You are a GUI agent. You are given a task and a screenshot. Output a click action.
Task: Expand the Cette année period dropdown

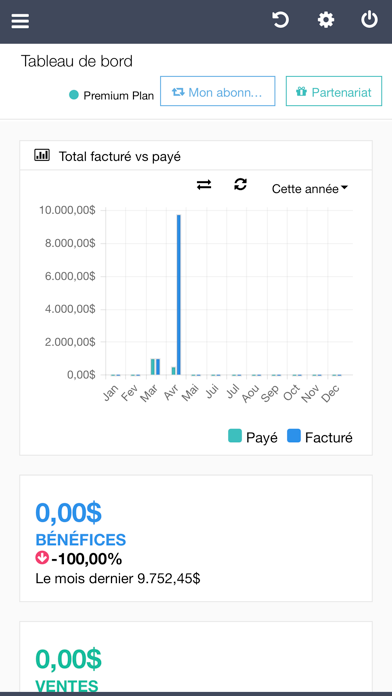point(310,189)
